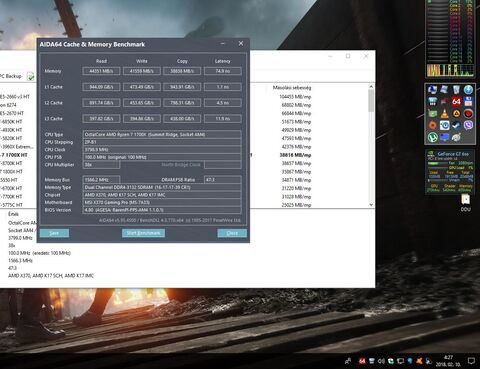Select the Memory Latency value '74.9 ns'
Image resolution: width=480 pixels, height=369 pixels.
pyautogui.click(x=223, y=71)
